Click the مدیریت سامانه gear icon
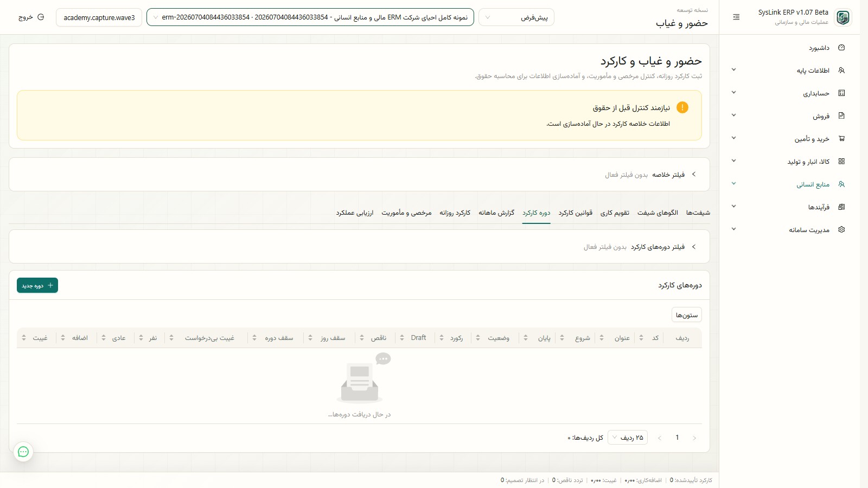 (x=841, y=230)
